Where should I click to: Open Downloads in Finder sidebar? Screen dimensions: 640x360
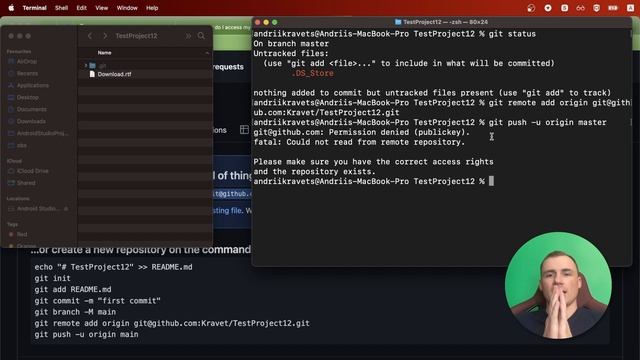(31, 121)
